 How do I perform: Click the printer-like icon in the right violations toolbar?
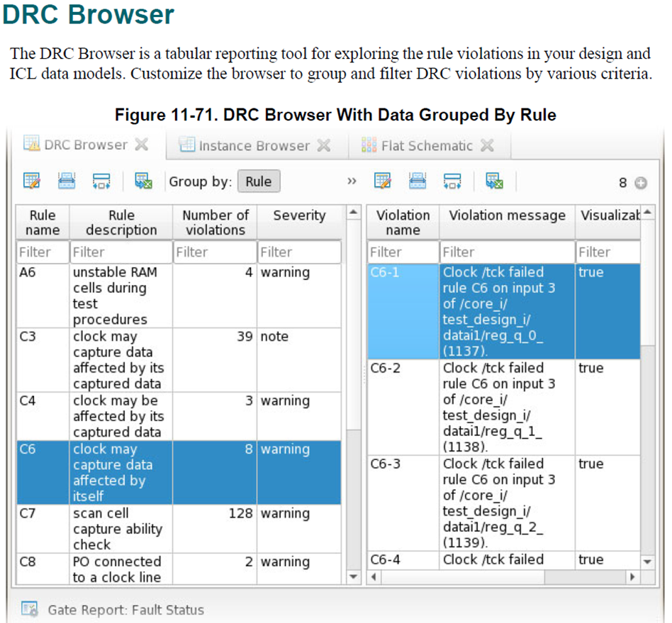418,181
